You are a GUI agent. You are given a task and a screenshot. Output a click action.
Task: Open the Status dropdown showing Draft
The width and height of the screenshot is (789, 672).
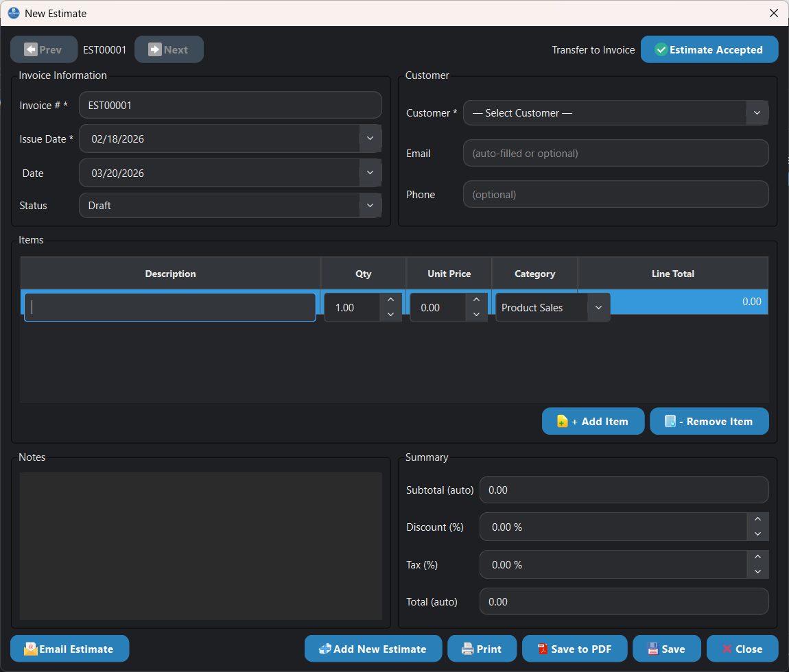(x=369, y=205)
